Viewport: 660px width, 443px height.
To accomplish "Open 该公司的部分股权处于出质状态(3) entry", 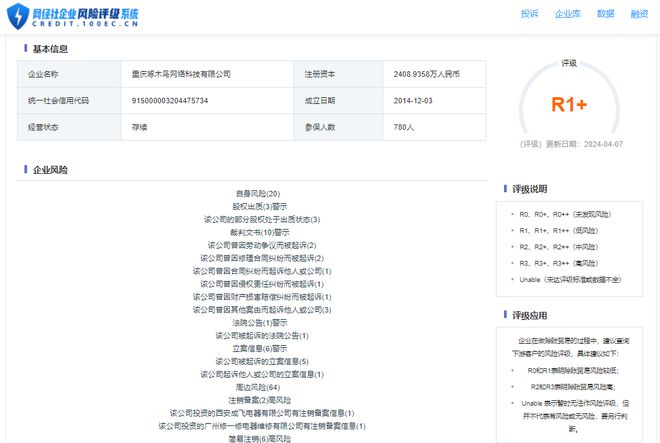I will [262, 219].
